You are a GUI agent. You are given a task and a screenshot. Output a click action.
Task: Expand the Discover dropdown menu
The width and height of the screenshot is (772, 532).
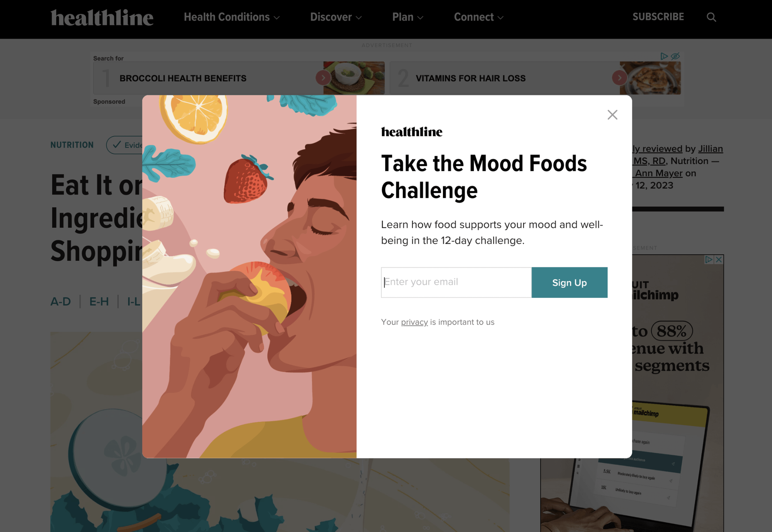point(336,17)
